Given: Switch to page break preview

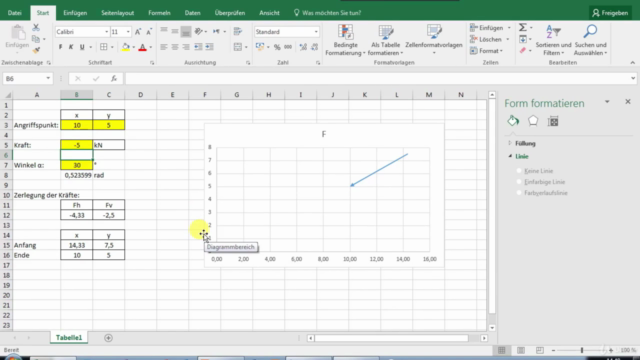Looking at the screenshot, I should 540,350.
